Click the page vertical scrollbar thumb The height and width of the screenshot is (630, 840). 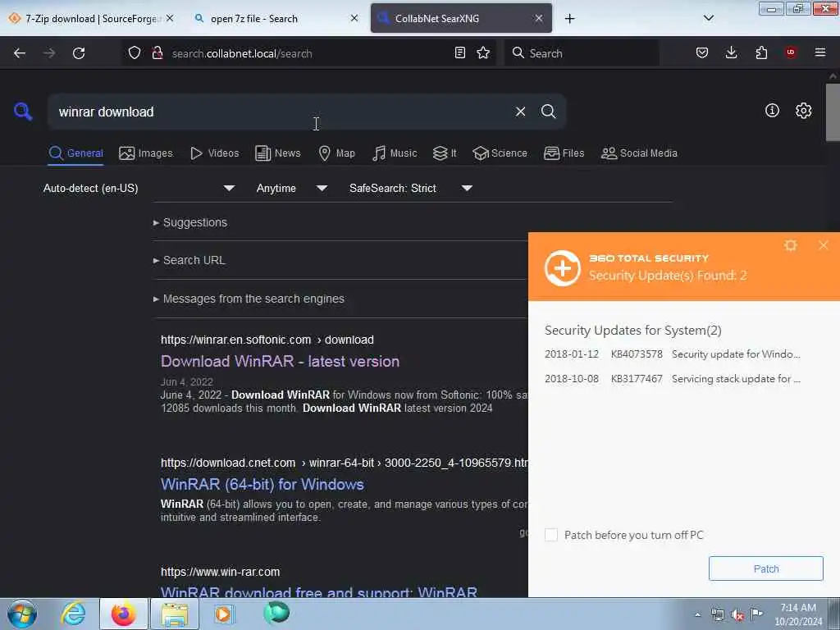click(833, 112)
